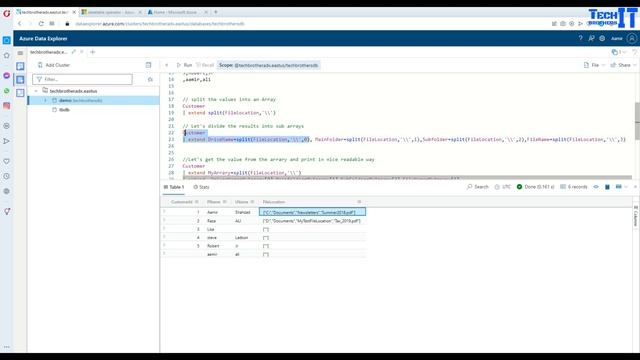Open the top Data icon in sidebar
The width and height of the screenshot is (640, 360).
point(20,66)
